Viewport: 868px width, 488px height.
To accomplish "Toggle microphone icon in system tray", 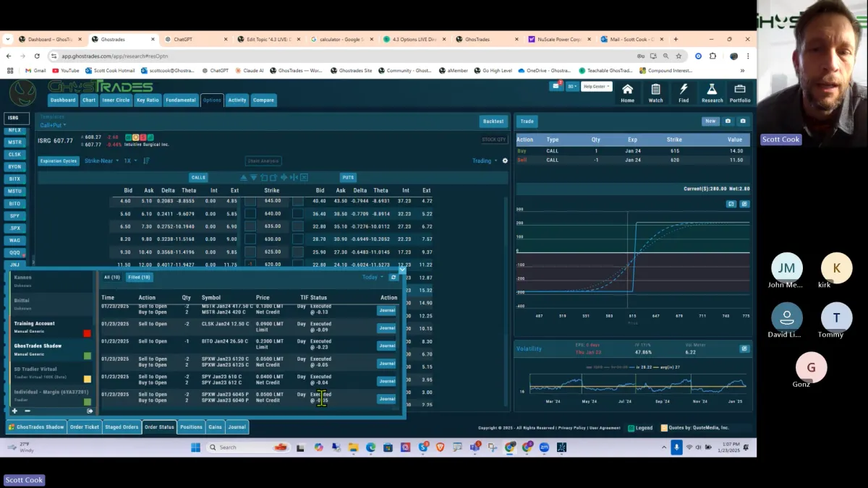I will [677, 448].
